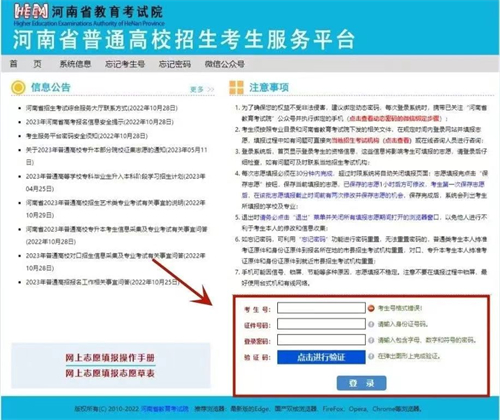
Task: Click the blue 点击进行验证 verification button
Action: (x=321, y=357)
